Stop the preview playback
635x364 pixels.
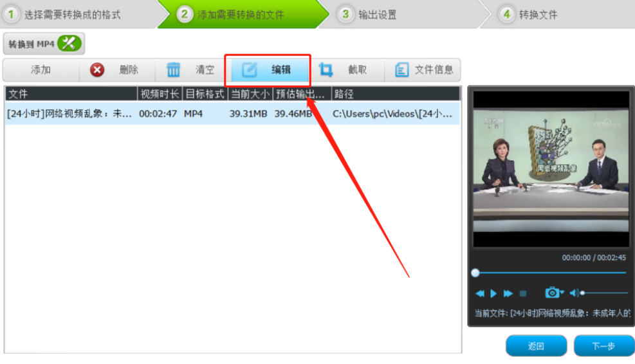tap(523, 293)
